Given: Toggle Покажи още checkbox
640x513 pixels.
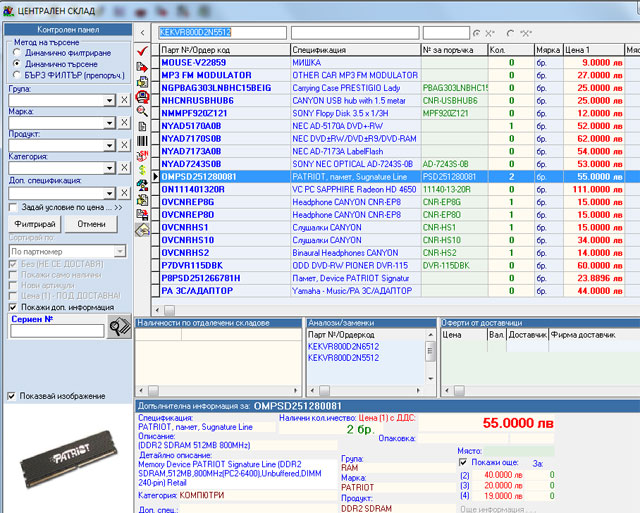Looking at the screenshot, I should point(463,462).
